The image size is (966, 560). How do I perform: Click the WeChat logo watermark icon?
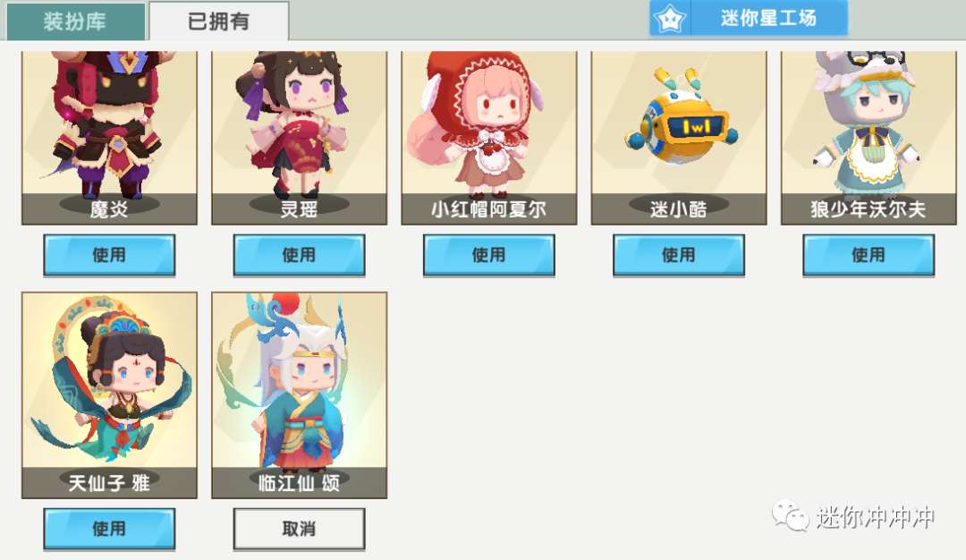[x=791, y=515]
